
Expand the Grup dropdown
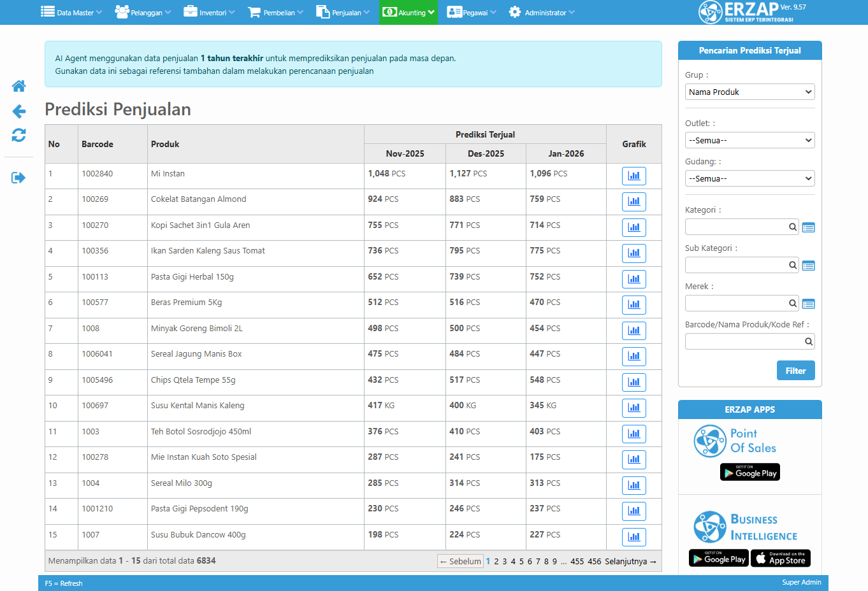pos(749,92)
